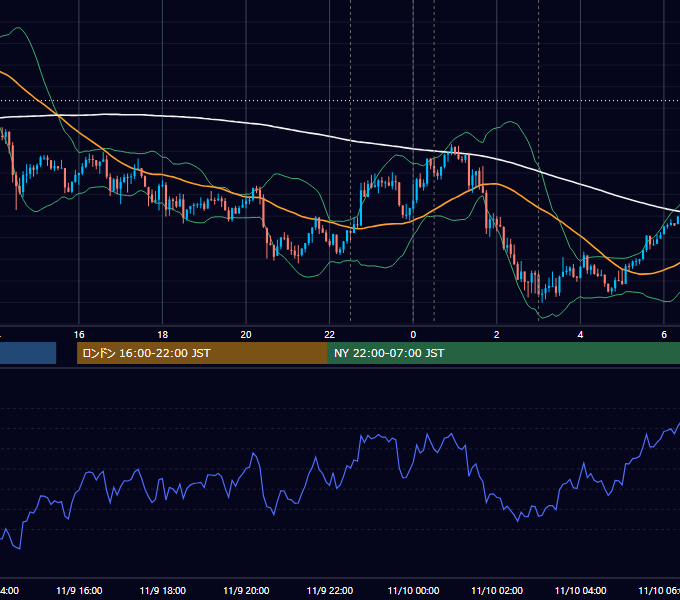Click the 11/9 16:00 date label
Viewport: 680px width, 600px height.
[79, 590]
